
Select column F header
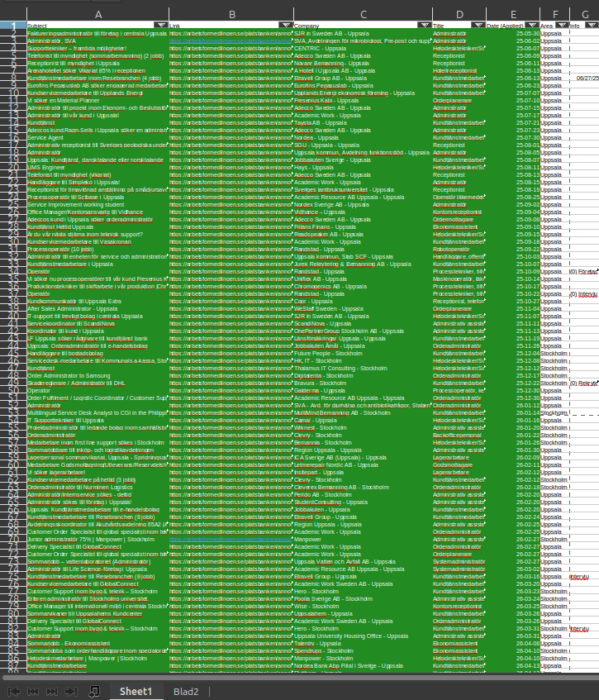(x=555, y=15)
